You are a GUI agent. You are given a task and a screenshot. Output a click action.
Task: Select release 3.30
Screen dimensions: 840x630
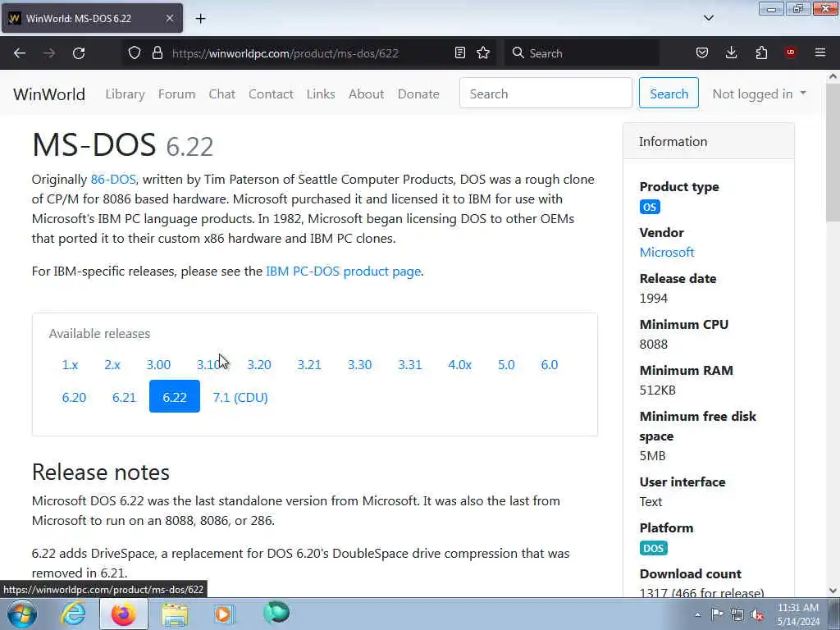(x=359, y=364)
